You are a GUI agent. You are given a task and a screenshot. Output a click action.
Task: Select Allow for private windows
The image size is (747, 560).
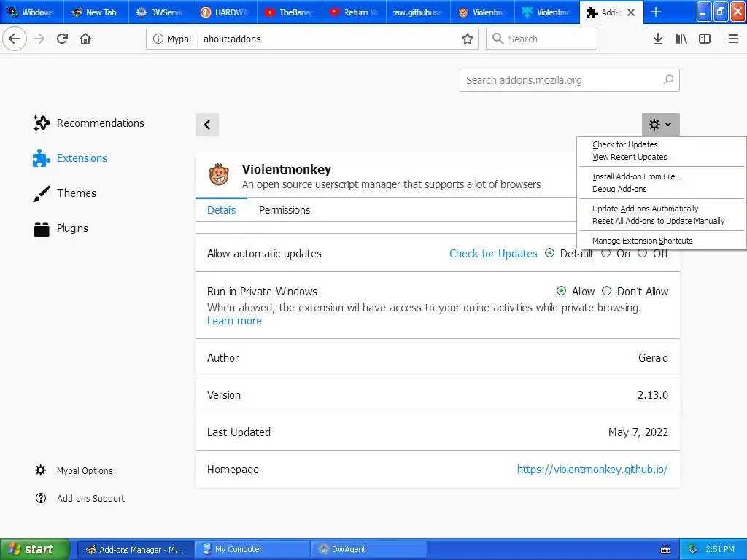562,291
